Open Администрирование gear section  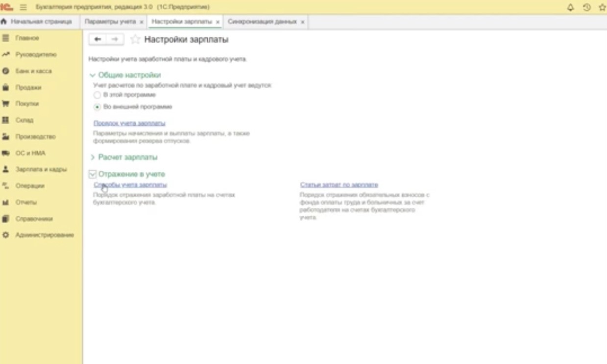coord(44,235)
